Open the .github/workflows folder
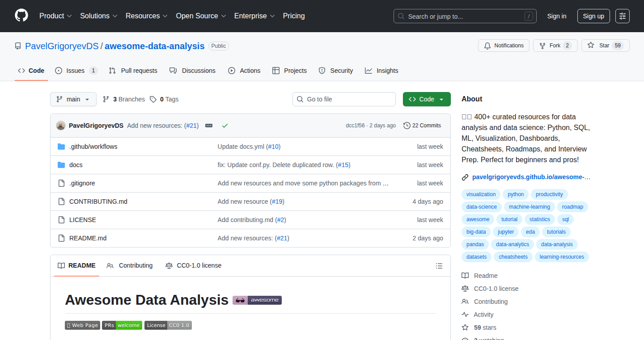 (x=93, y=147)
